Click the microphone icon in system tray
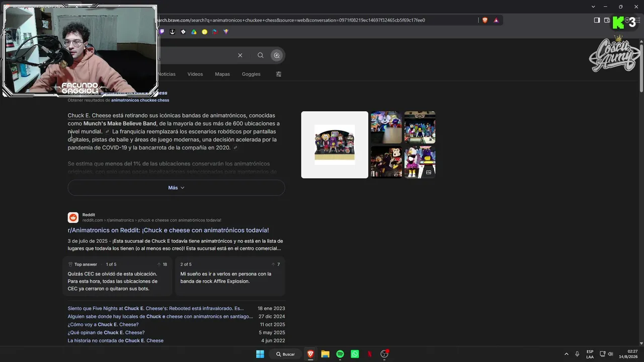The image size is (644, 362). click(x=577, y=354)
